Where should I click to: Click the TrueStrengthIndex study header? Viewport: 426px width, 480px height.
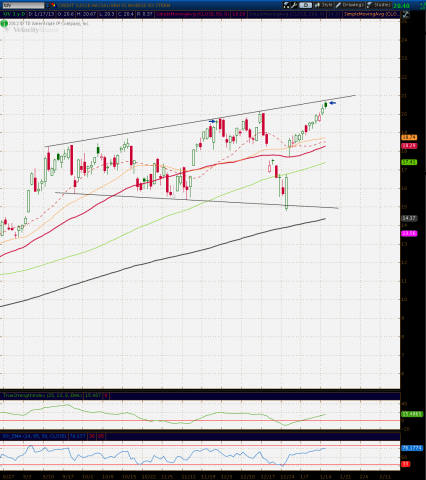(42, 396)
